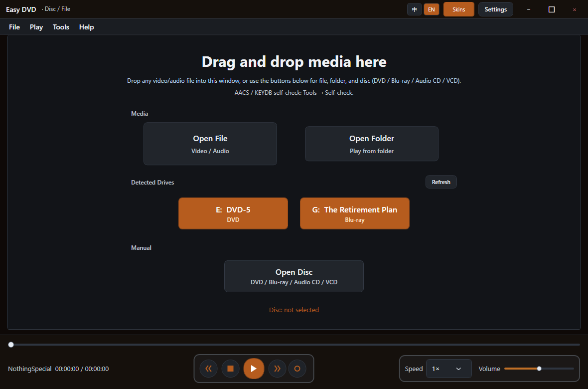Image resolution: width=588 pixels, height=389 pixels.
Task: Click Open Folder button
Action: 372,144
